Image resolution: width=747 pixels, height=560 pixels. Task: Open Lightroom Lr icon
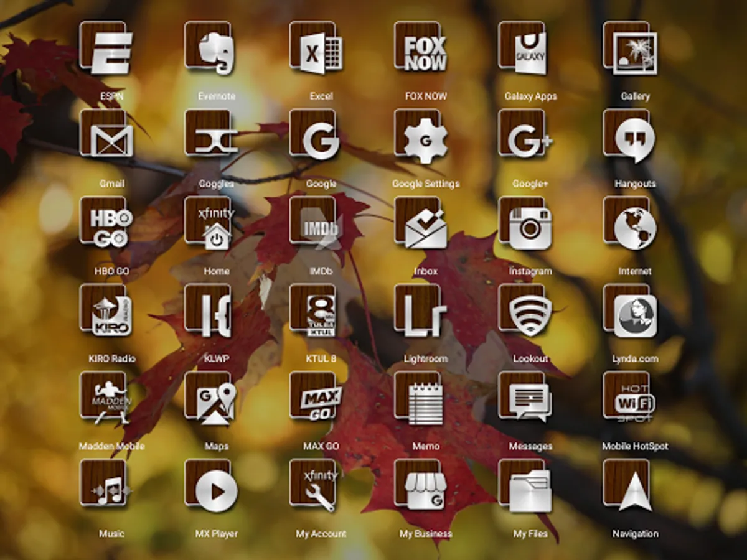click(420, 311)
